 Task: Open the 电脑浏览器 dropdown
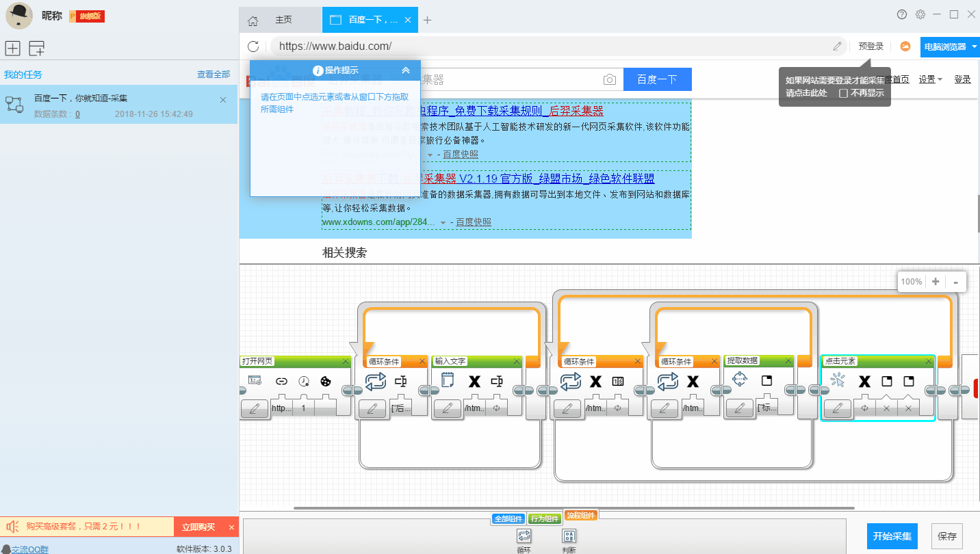pyautogui.click(x=950, y=47)
